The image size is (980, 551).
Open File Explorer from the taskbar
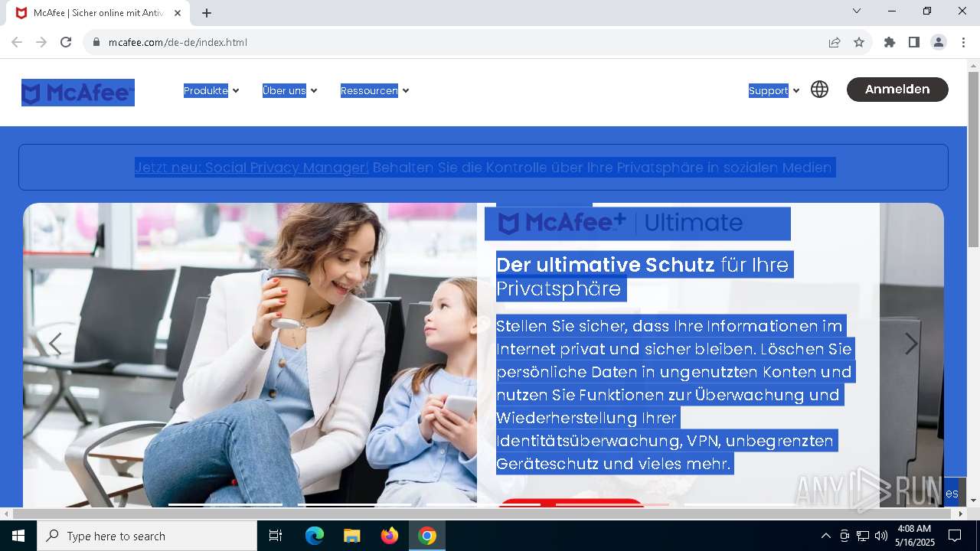[x=351, y=536]
